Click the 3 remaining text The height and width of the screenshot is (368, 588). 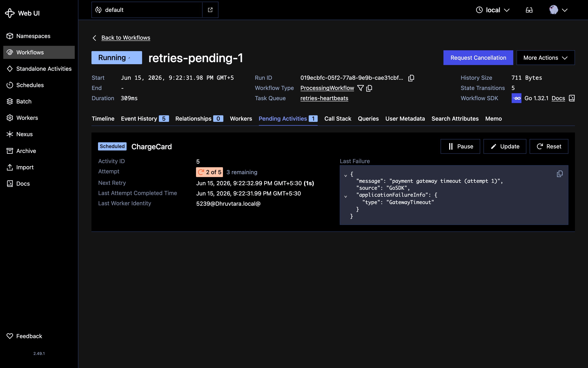pyautogui.click(x=242, y=172)
